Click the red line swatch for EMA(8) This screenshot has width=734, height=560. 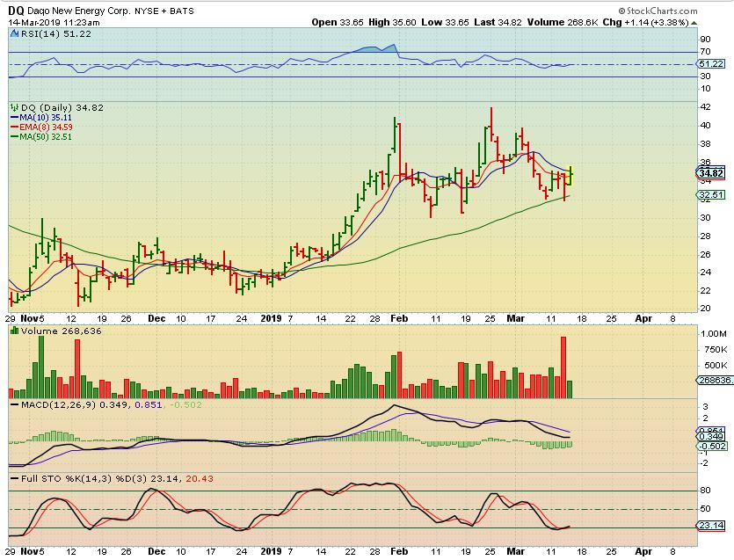(x=15, y=127)
